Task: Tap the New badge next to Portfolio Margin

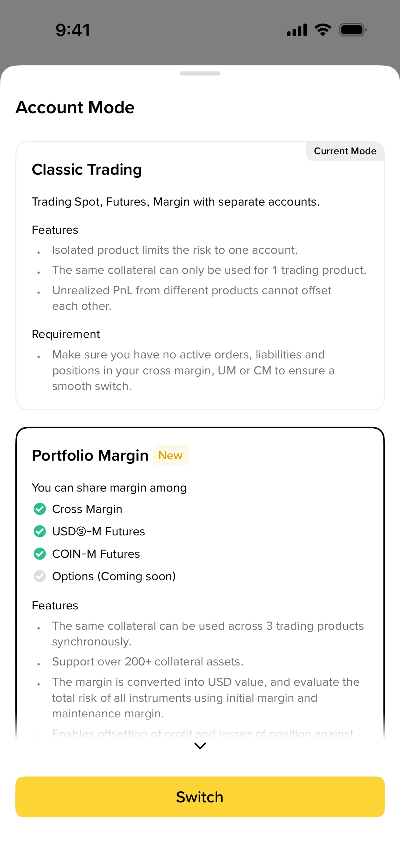Action: click(x=170, y=455)
